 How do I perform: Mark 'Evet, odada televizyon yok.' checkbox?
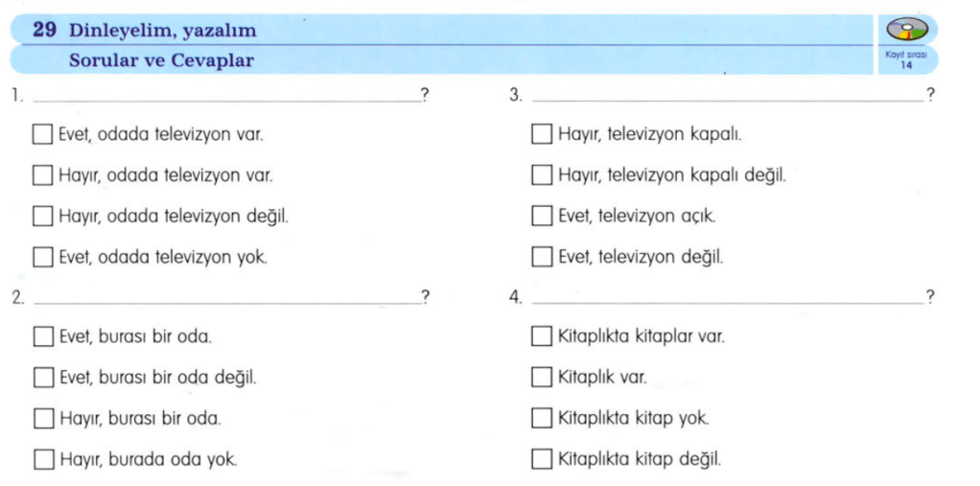(42, 257)
